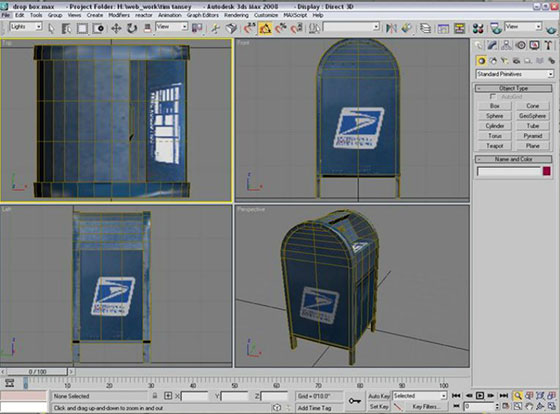
Task: Click the 0 / 100 time slider
Action: pos(37,372)
